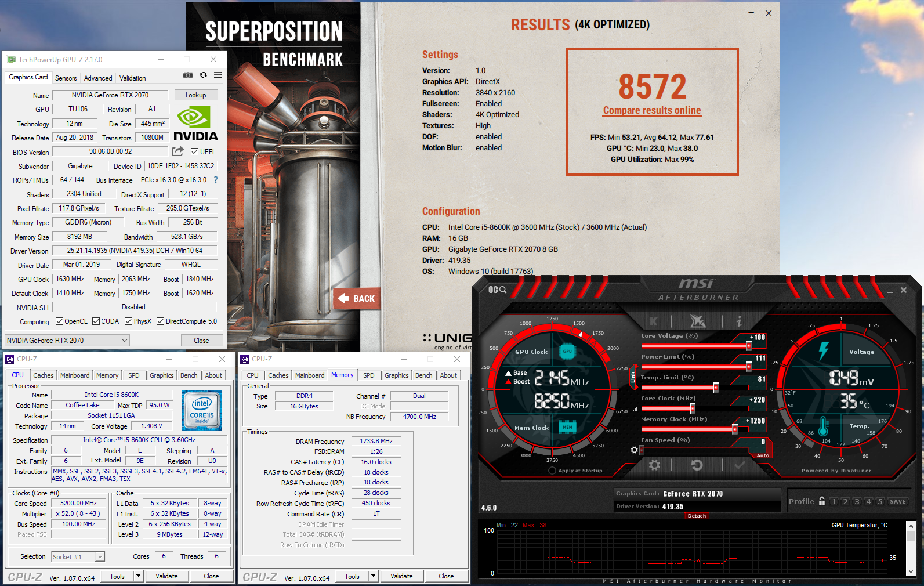Toggle the UEFI checkbox in GPU-Z
Viewport: 924px width, 586px height.
click(x=195, y=152)
